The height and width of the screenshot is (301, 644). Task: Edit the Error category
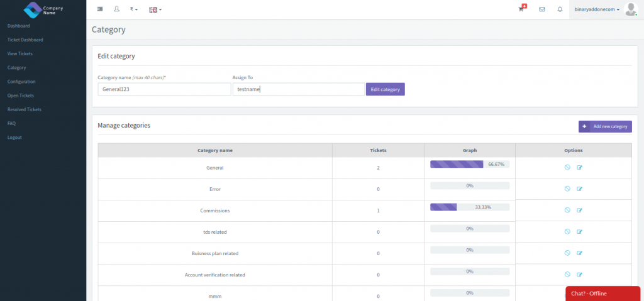[x=579, y=189]
